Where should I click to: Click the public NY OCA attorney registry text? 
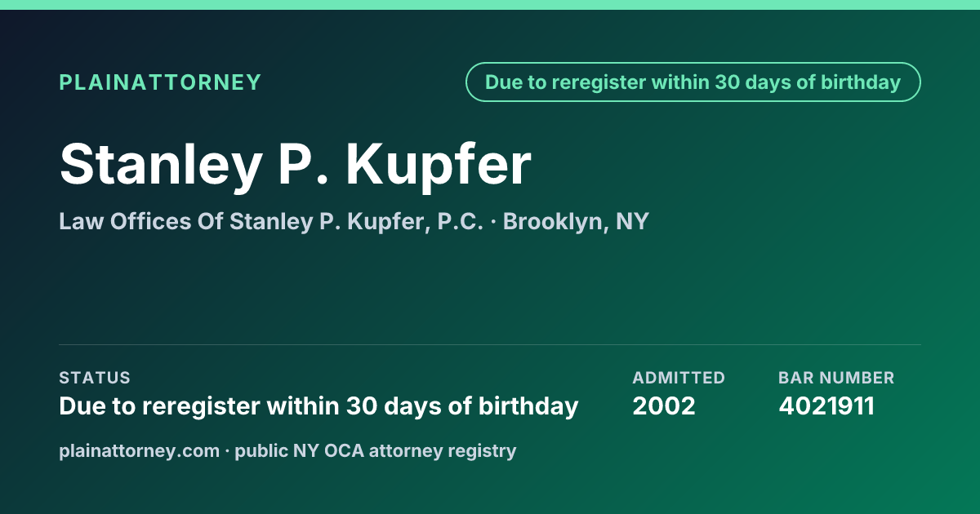[x=376, y=450]
